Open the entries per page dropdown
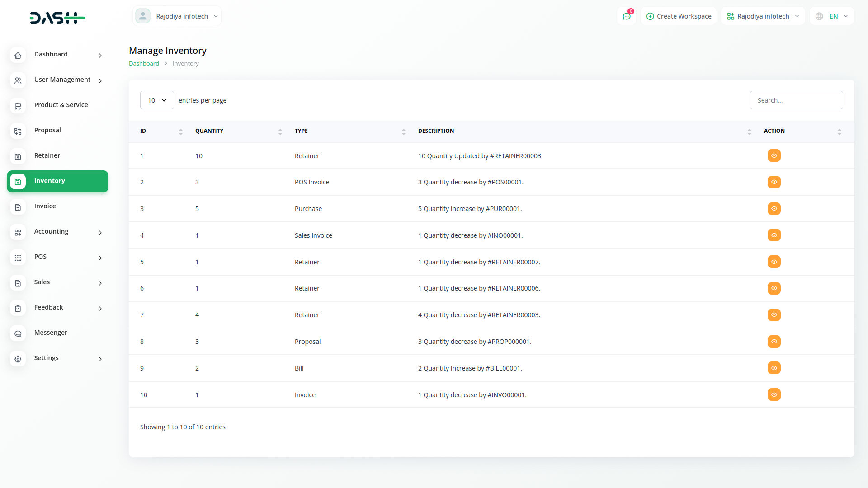Screen dimensions: 868x488 point(157,100)
